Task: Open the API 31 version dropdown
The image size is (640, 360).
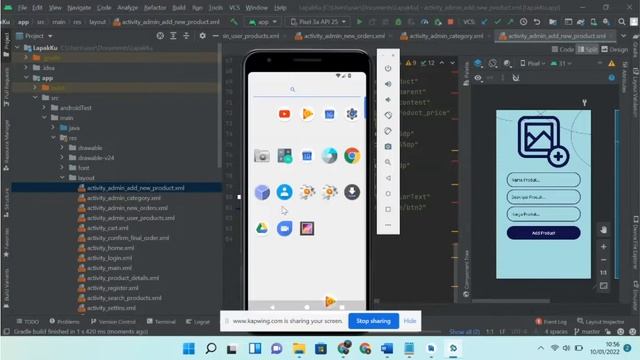Action: click(x=561, y=63)
